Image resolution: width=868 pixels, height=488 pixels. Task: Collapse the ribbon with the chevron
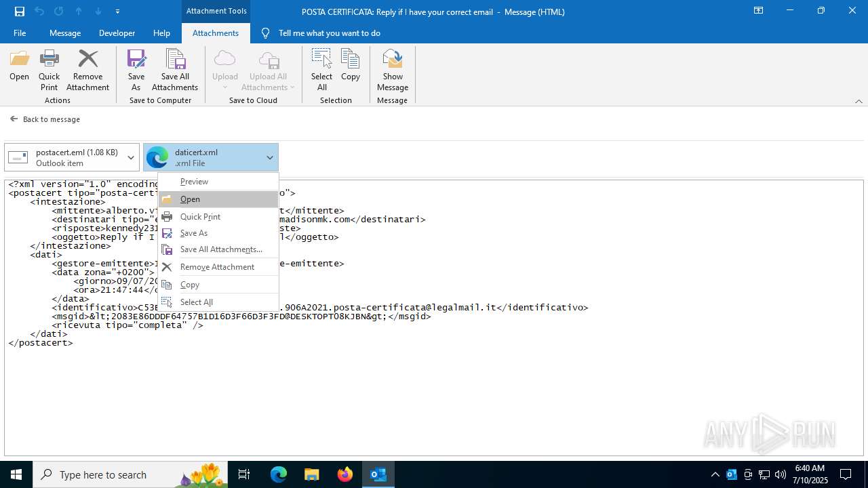pos(859,101)
